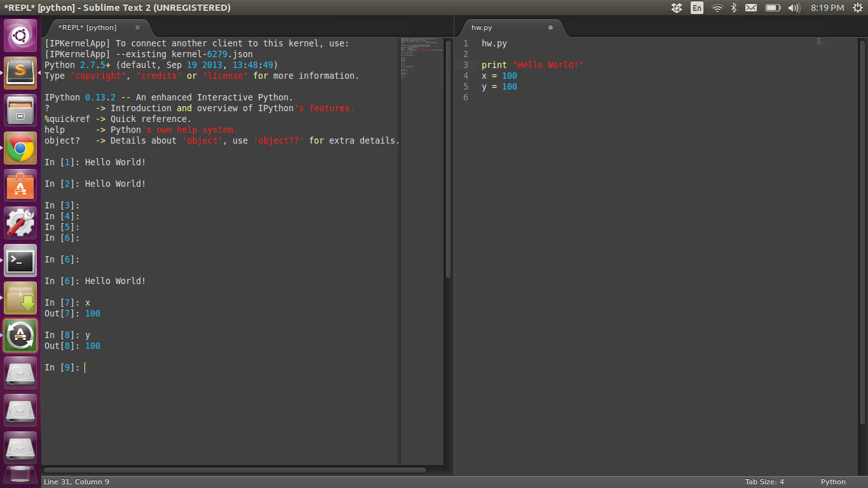Click the Bluetooth indicator icon
This screenshot has height=488, width=868.
pyautogui.click(x=733, y=8)
